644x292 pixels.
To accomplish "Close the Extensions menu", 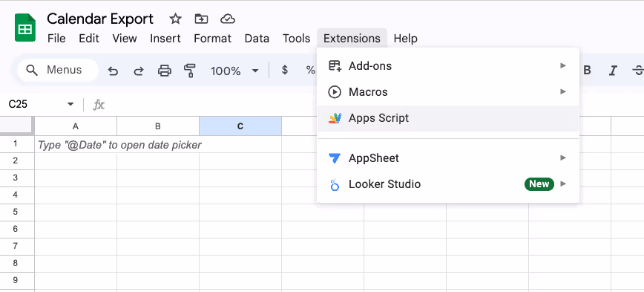I will click(x=352, y=38).
